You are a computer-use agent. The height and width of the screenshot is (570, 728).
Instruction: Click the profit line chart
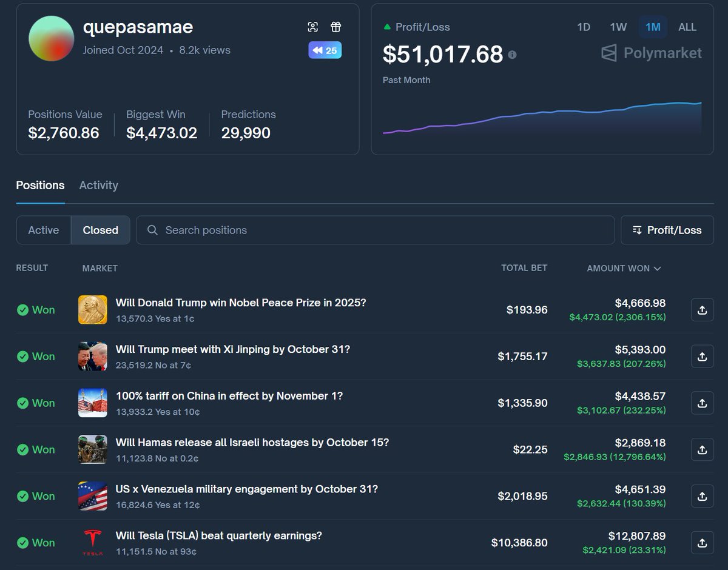542,118
